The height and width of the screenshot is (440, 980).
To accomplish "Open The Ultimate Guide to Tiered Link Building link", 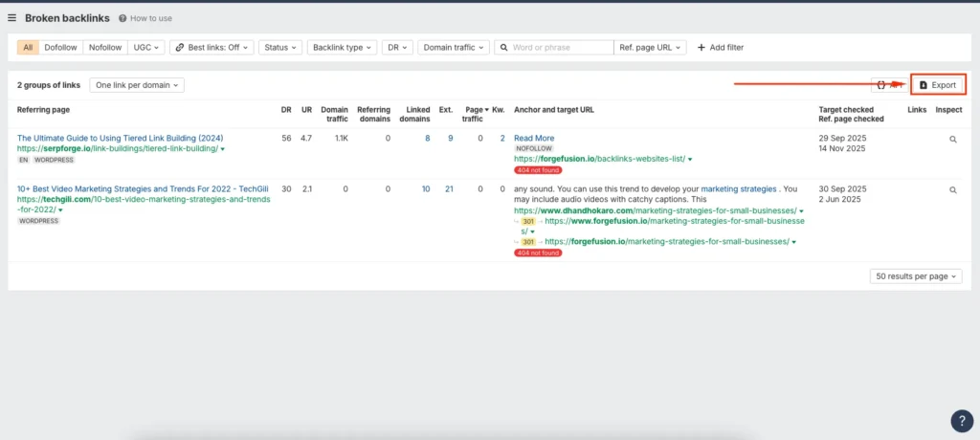I will [120, 138].
